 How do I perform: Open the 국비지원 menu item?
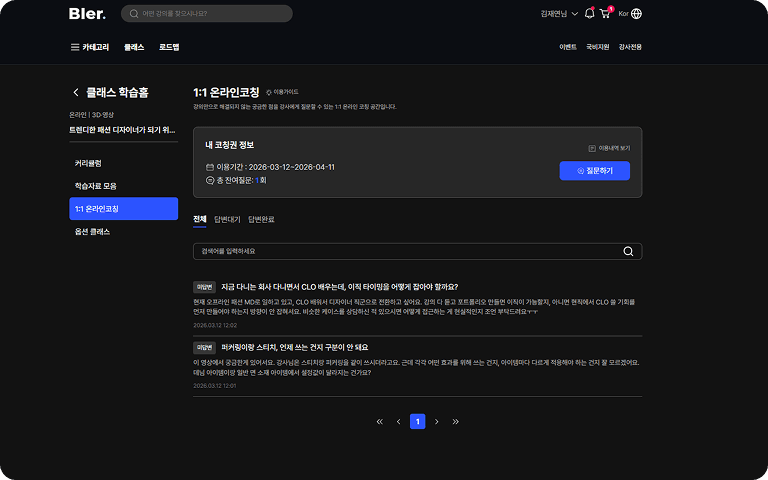pos(598,47)
